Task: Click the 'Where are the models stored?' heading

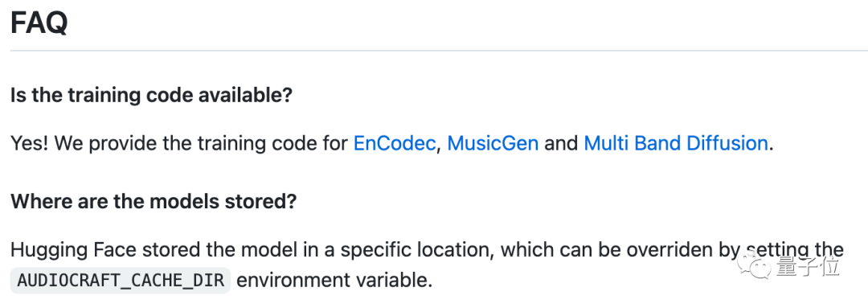Action: [x=154, y=202]
